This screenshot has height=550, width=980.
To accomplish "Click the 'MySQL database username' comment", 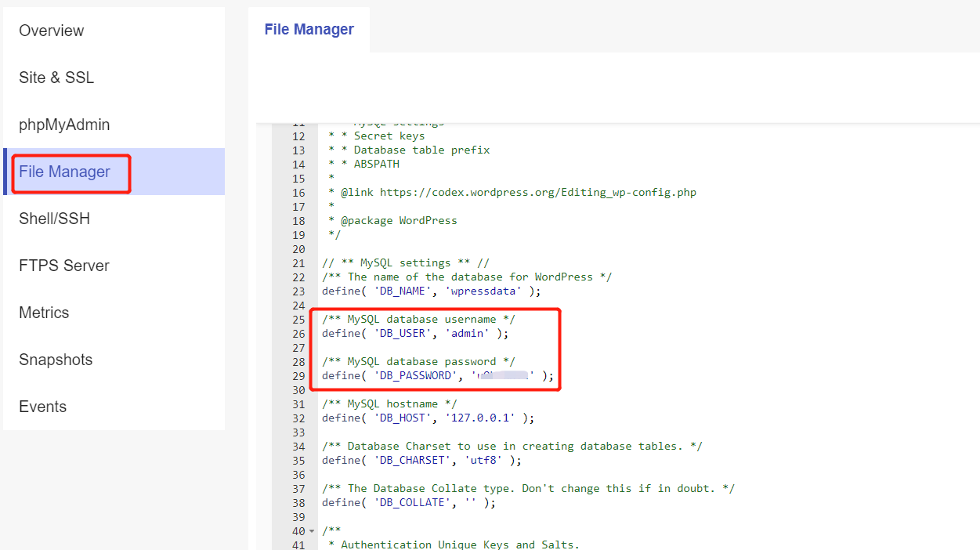I will point(418,320).
